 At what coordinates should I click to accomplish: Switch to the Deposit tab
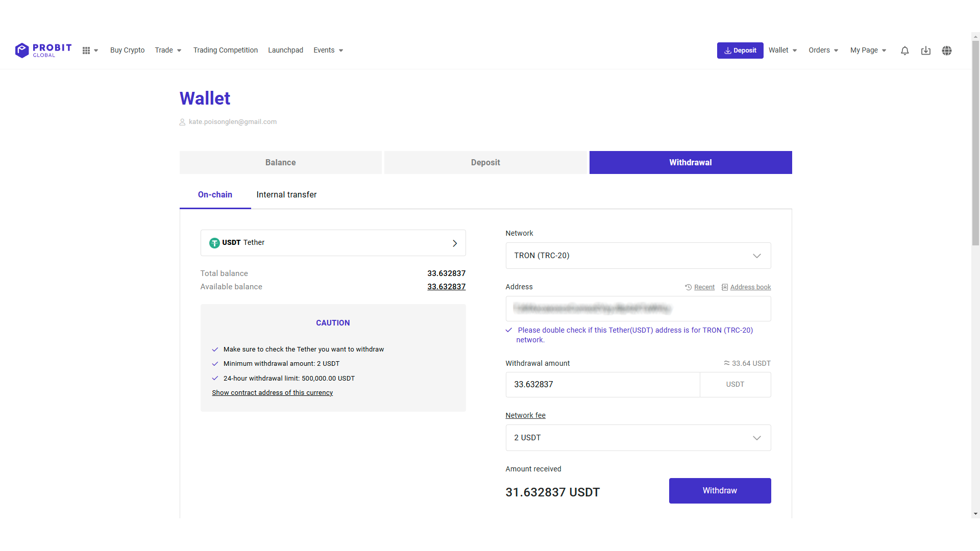[x=485, y=162]
